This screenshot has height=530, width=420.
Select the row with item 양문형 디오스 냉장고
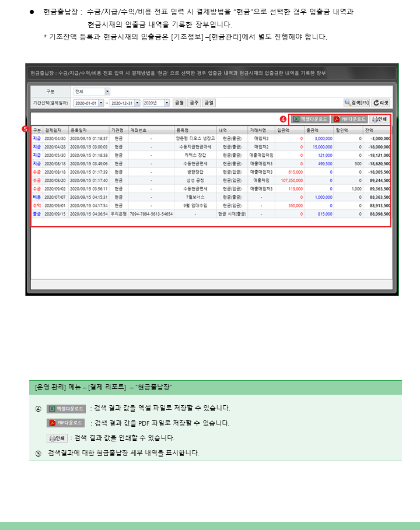click(x=211, y=139)
